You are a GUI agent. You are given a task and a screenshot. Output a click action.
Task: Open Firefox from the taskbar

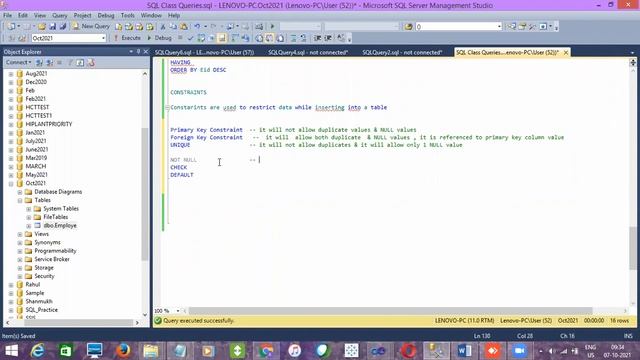(123, 351)
